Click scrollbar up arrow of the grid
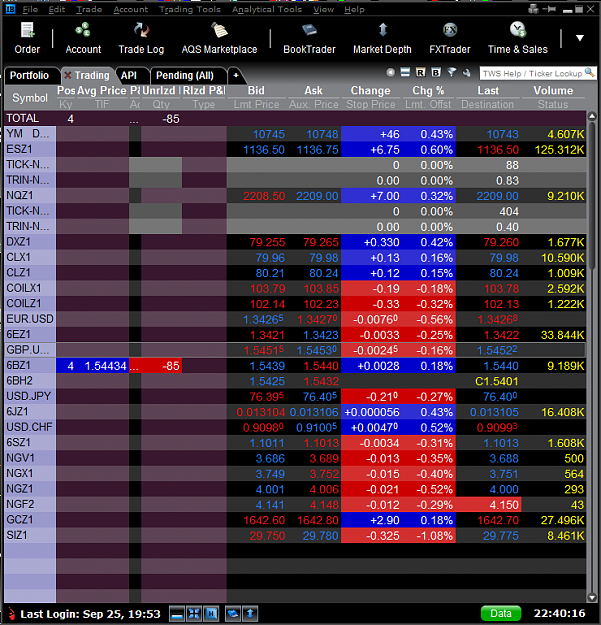601x625 pixels. point(592,116)
